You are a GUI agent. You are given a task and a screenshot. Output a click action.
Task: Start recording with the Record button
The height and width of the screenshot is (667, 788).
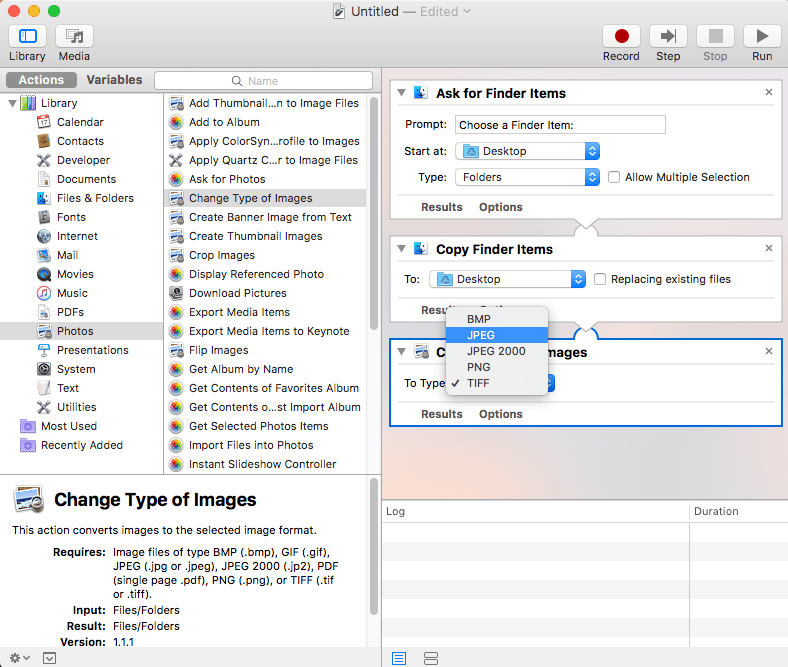point(621,37)
